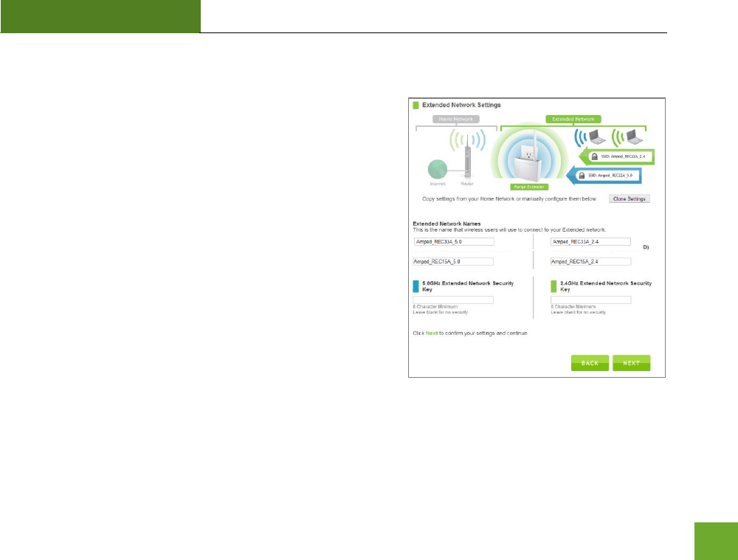
Task: Select the Amped_REC15A_2.4 name field
Action: coord(590,262)
